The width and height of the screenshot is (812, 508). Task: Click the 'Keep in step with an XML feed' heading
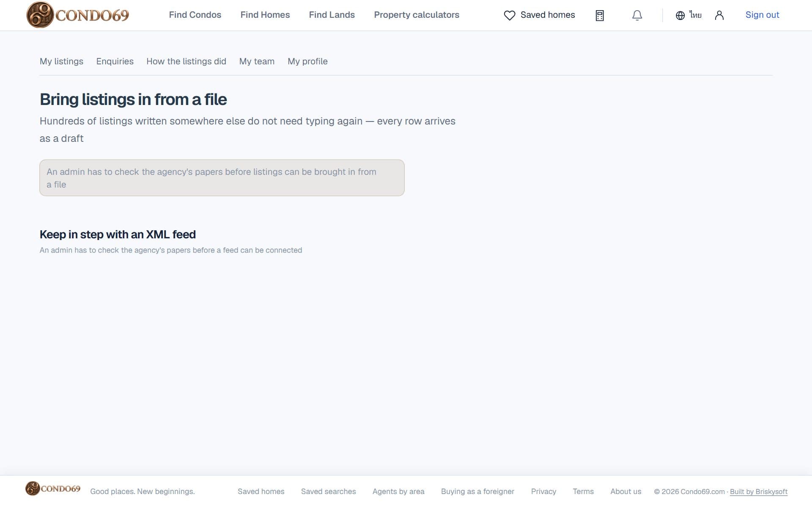[118, 235]
